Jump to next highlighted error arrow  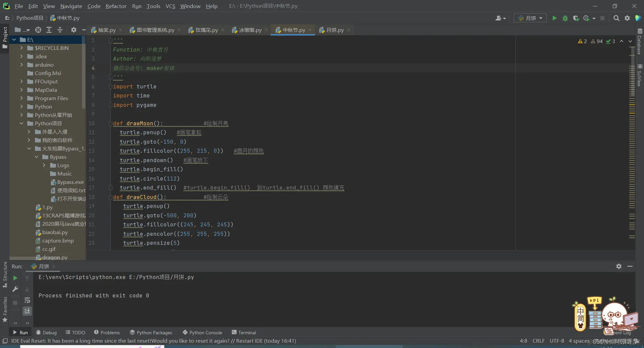tap(630, 41)
